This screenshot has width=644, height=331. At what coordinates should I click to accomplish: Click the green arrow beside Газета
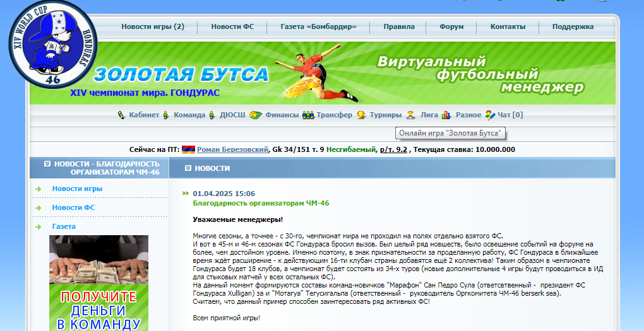(x=38, y=227)
